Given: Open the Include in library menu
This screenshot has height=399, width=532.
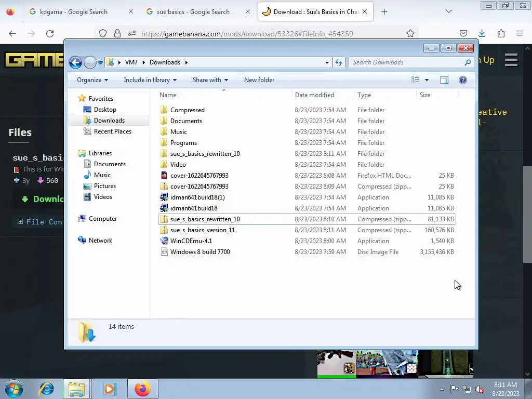Looking at the screenshot, I should [150, 80].
